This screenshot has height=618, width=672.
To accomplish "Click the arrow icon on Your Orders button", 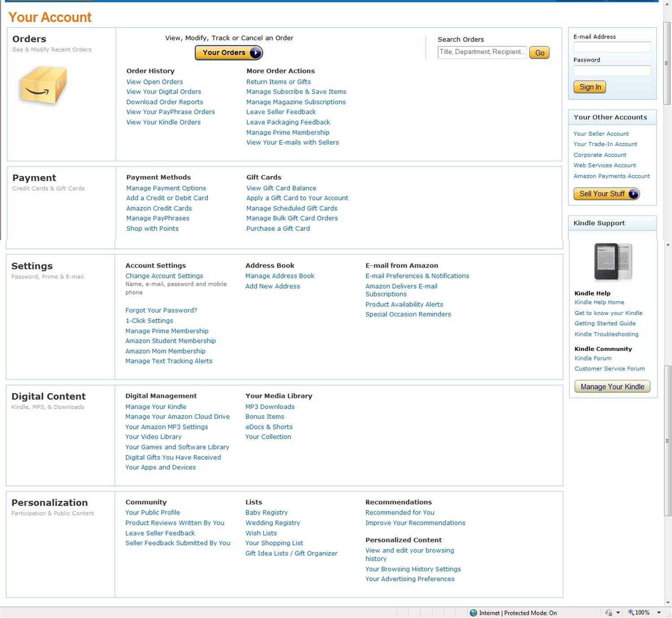I will 255,53.
